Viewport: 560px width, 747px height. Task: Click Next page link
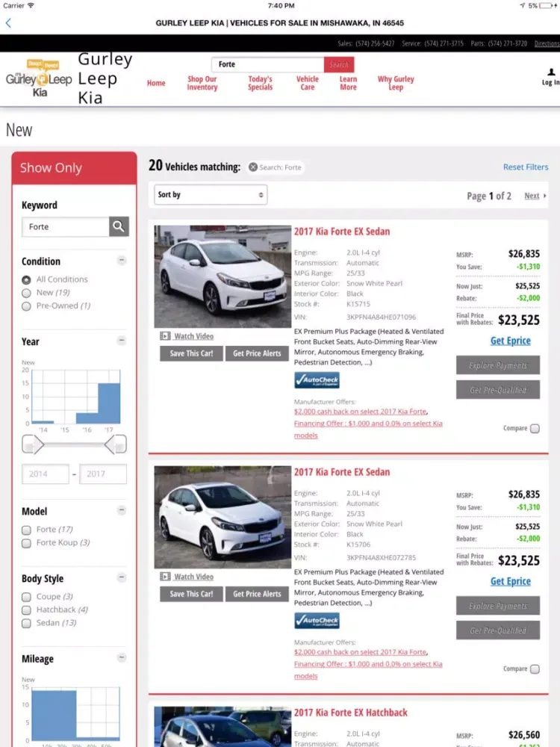[x=532, y=196]
